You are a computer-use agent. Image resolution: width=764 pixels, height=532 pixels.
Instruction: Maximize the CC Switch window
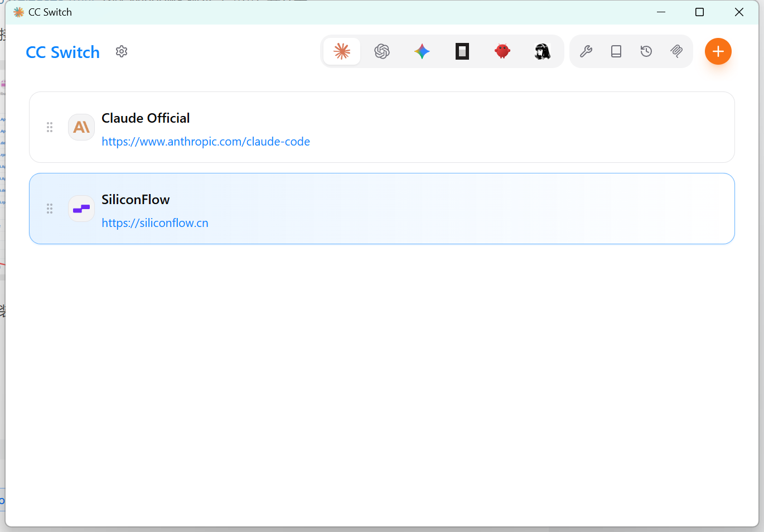699,12
